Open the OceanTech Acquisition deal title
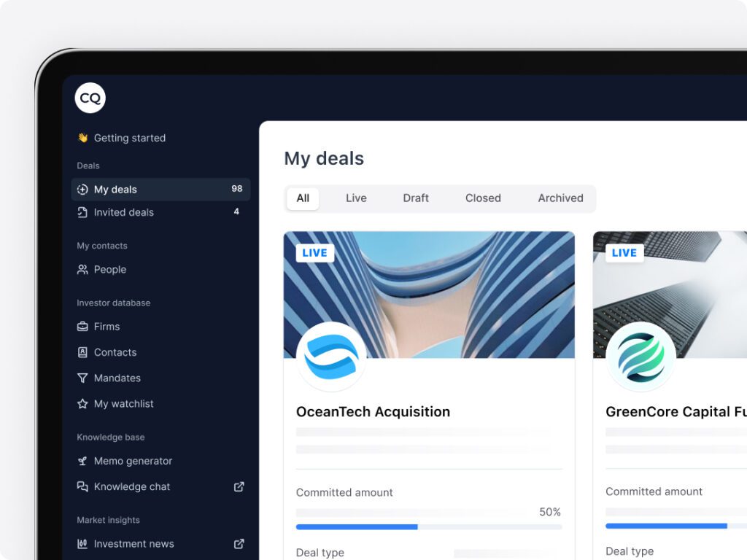 point(373,411)
